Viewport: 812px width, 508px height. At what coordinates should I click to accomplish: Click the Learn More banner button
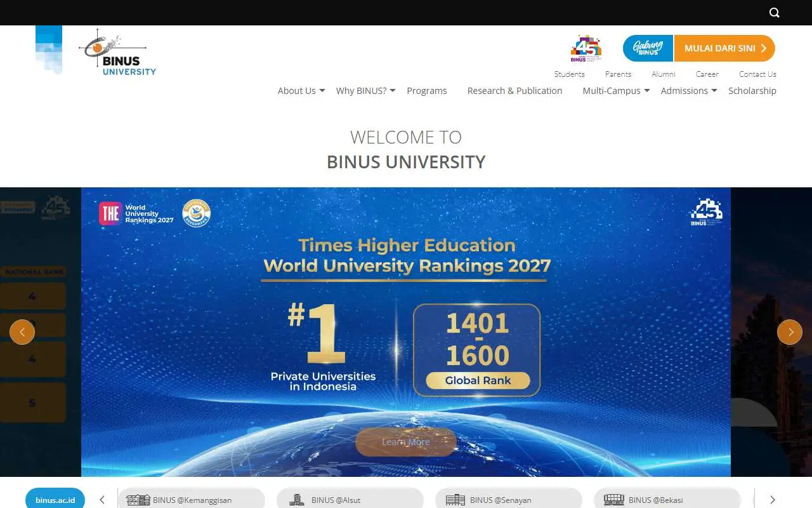point(406,442)
